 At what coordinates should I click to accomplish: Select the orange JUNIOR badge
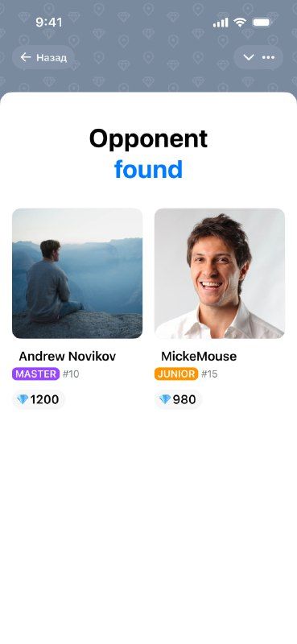(176, 374)
